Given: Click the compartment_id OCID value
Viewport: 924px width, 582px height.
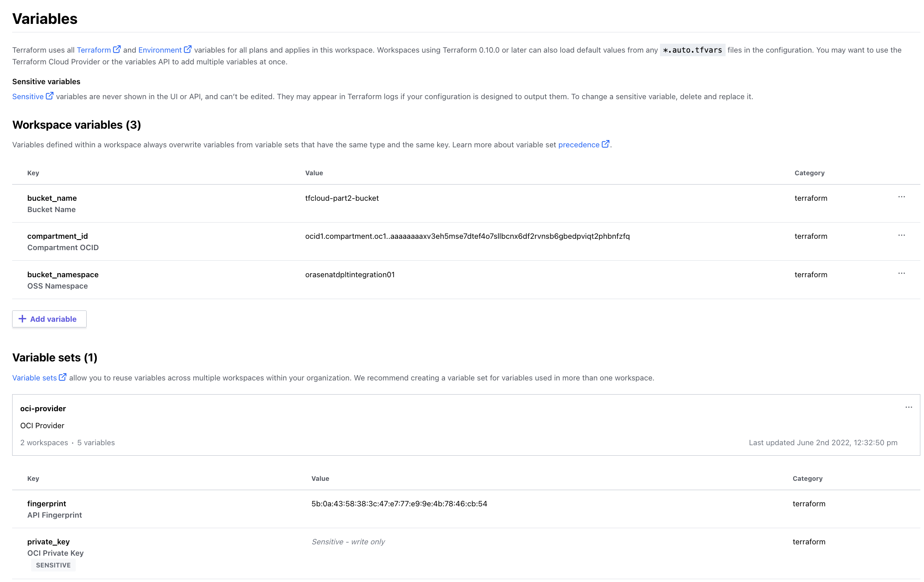Looking at the screenshot, I should (467, 236).
